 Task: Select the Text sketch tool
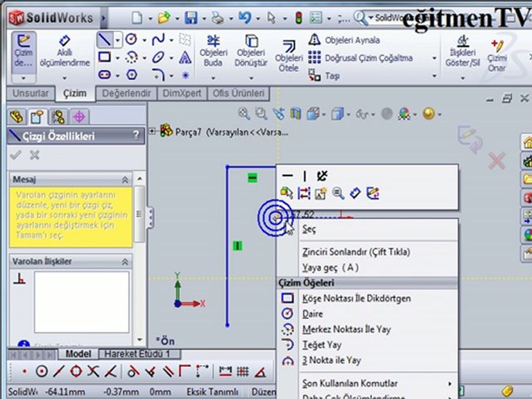185,57
